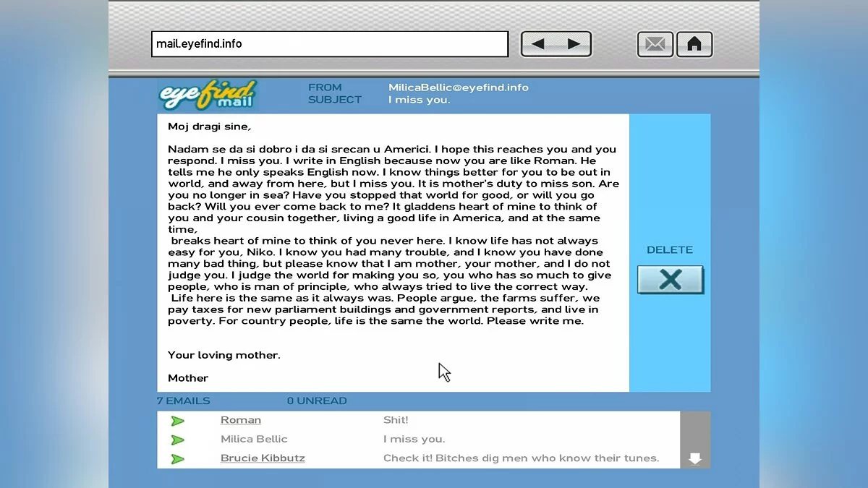Open the mail envelope icon button
868x488 pixels.
point(655,44)
